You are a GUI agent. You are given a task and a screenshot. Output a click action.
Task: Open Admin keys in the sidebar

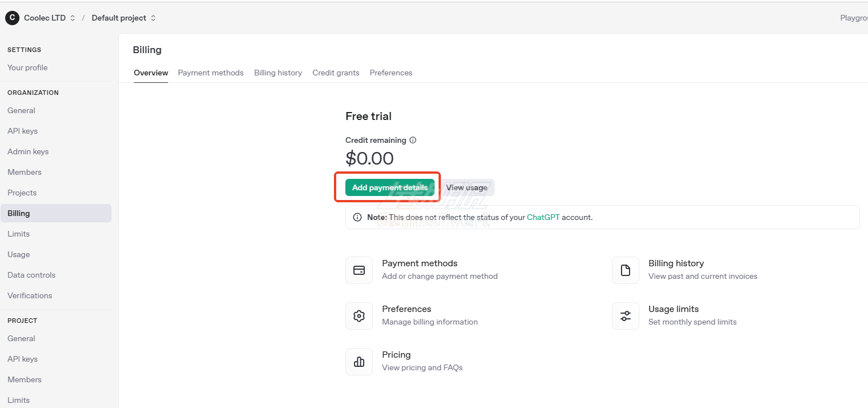coord(28,151)
